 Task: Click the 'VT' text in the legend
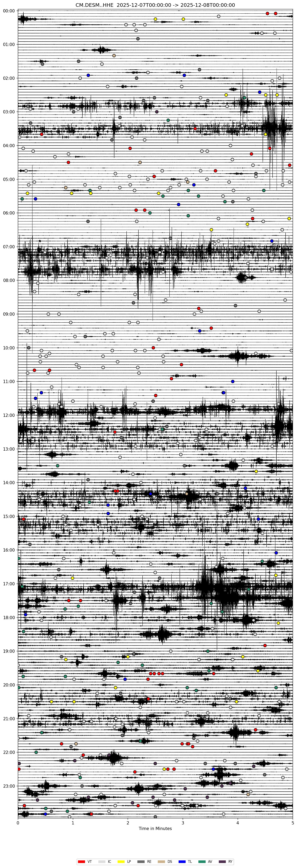click(x=89, y=859)
